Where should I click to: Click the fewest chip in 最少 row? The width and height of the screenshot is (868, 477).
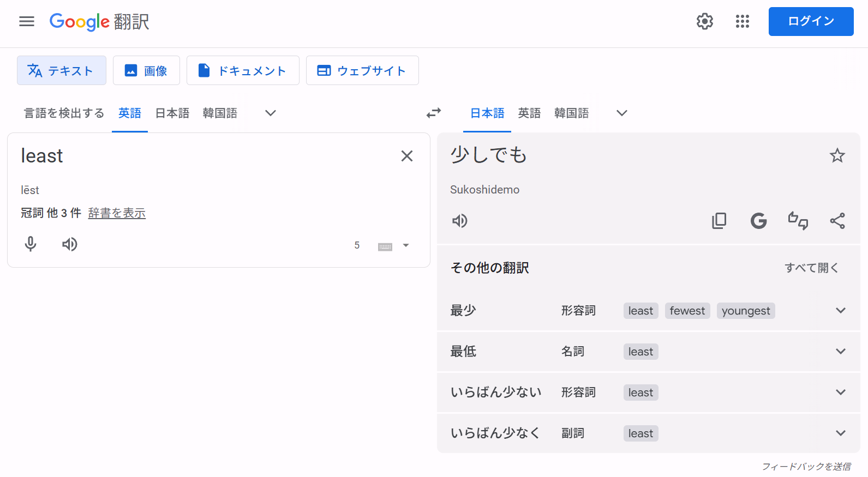click(687, 311)
